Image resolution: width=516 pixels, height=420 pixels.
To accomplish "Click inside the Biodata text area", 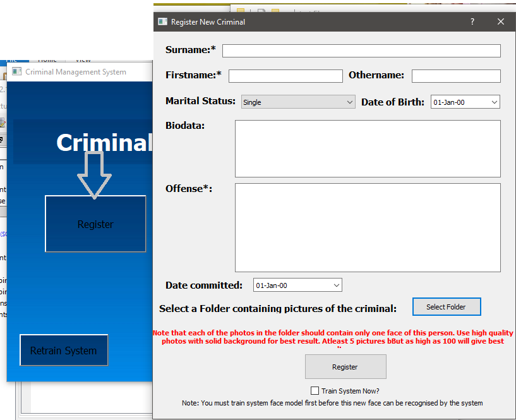I will point(368,149).
